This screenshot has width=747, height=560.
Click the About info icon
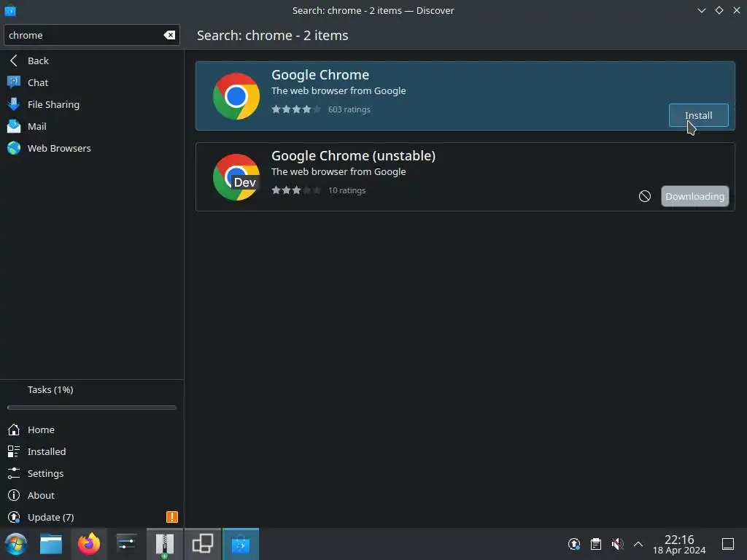pyautogui.click(x=14, y=495)
